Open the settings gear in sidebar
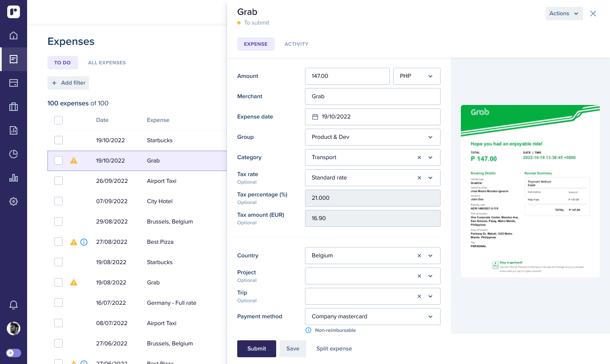This screenshot has width=610, height=364. coord(14,201)
